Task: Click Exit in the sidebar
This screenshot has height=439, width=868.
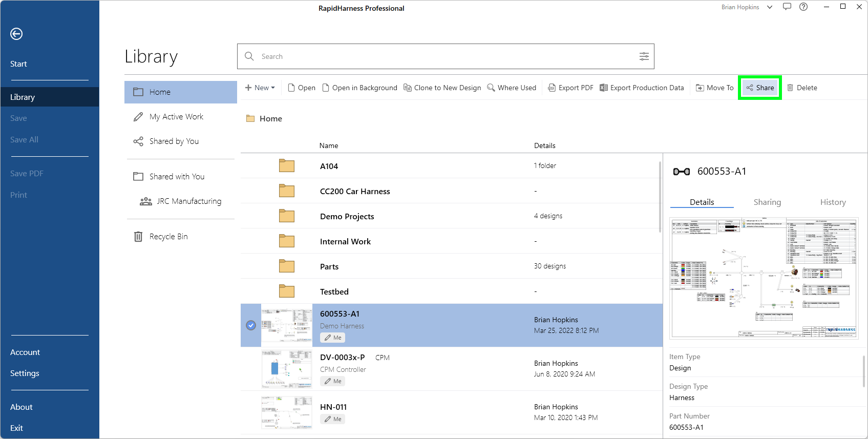Action: 16,428
